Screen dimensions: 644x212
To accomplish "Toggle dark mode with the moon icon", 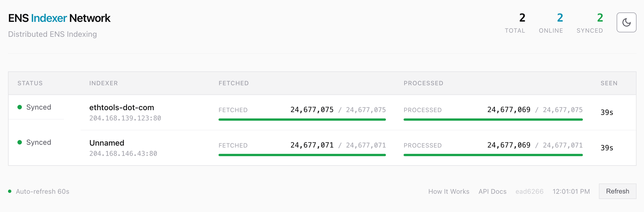I will coord(626,23).
